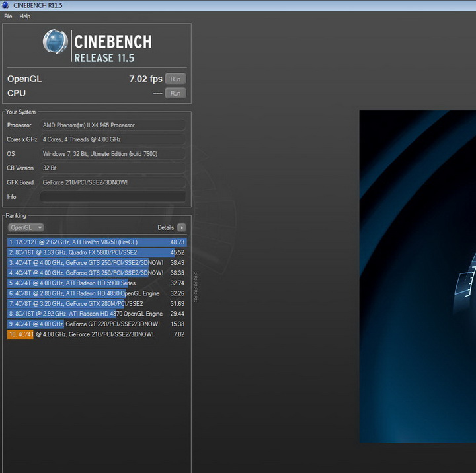Select ranking entry 7 GeForce GTX 280M

97,303
